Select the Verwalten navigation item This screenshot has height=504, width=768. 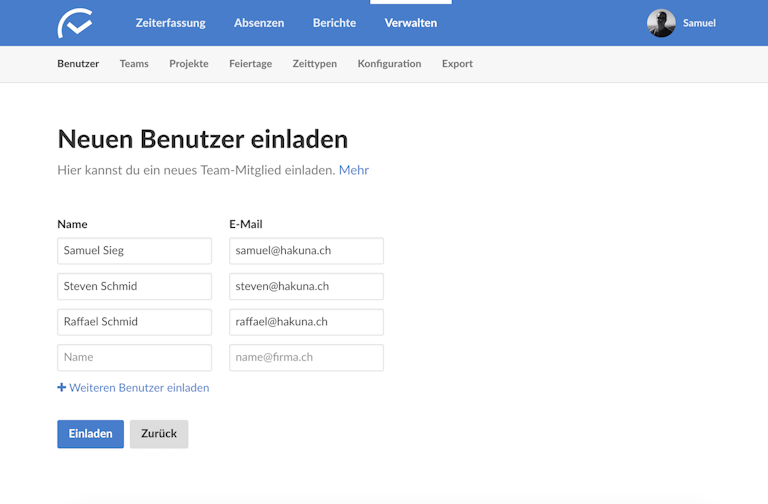[x=410, y=23]
